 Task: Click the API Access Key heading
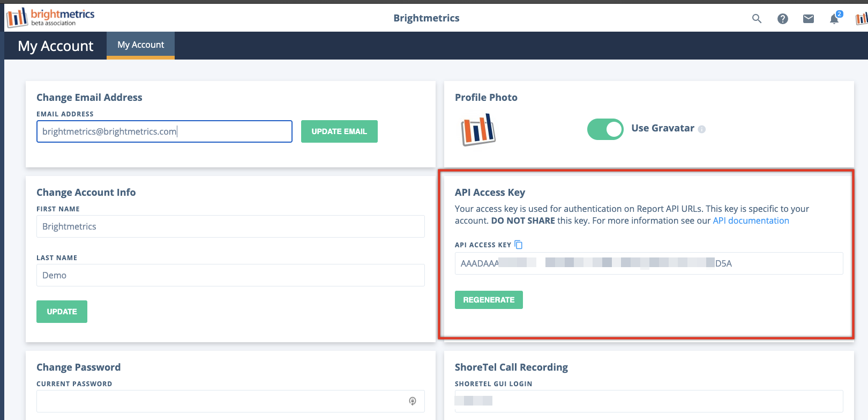click(490, 193)
